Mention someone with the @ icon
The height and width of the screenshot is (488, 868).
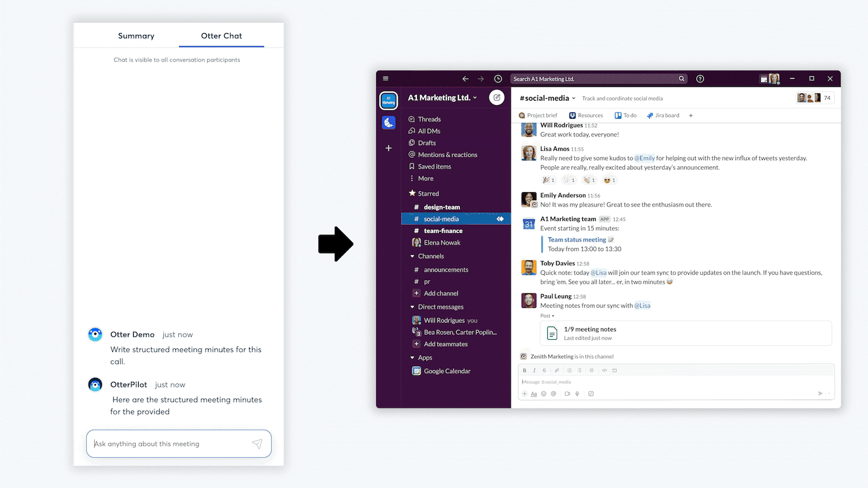click(x=553, y=393)
